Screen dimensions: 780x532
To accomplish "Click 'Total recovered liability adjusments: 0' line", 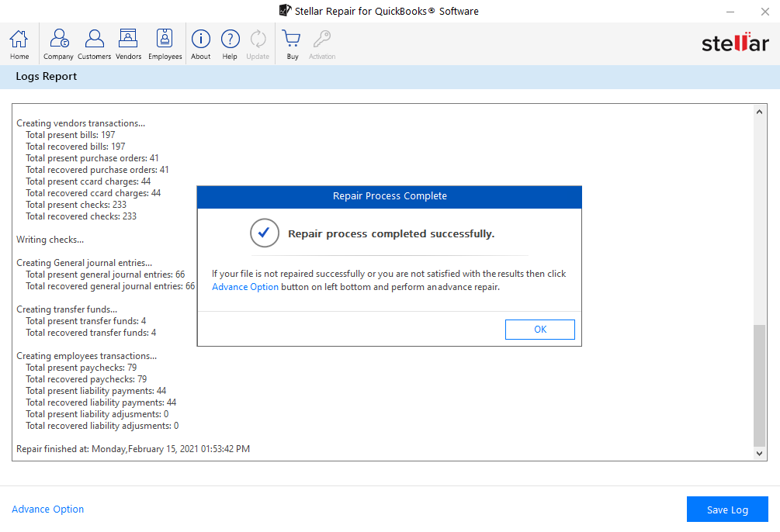I will (x=102, y=426).
